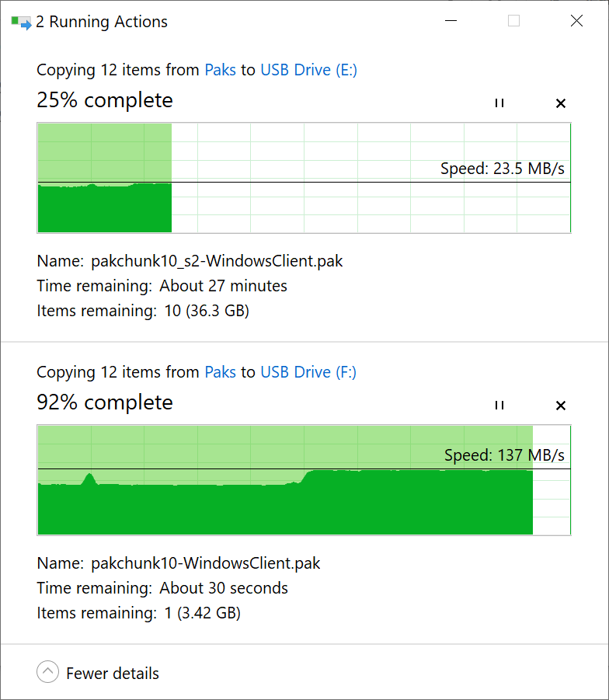
Task: Click the About 27 minutes time remaining
Action: 224,286
